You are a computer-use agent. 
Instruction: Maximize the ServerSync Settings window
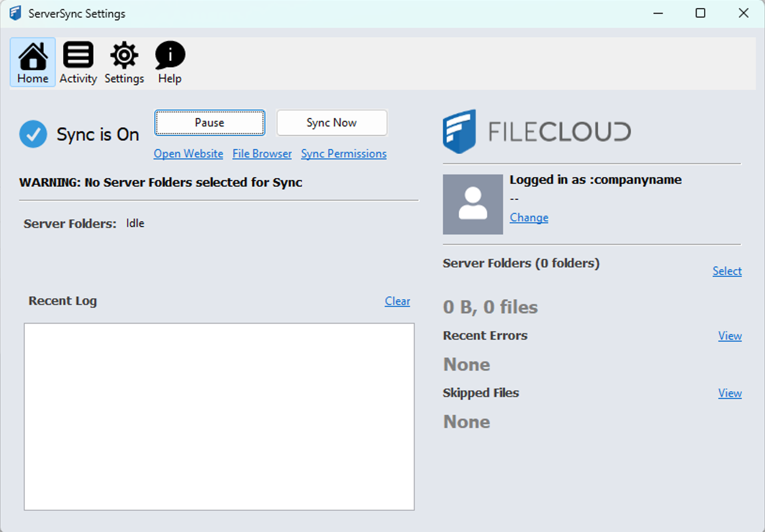click(x=700, y=13)
